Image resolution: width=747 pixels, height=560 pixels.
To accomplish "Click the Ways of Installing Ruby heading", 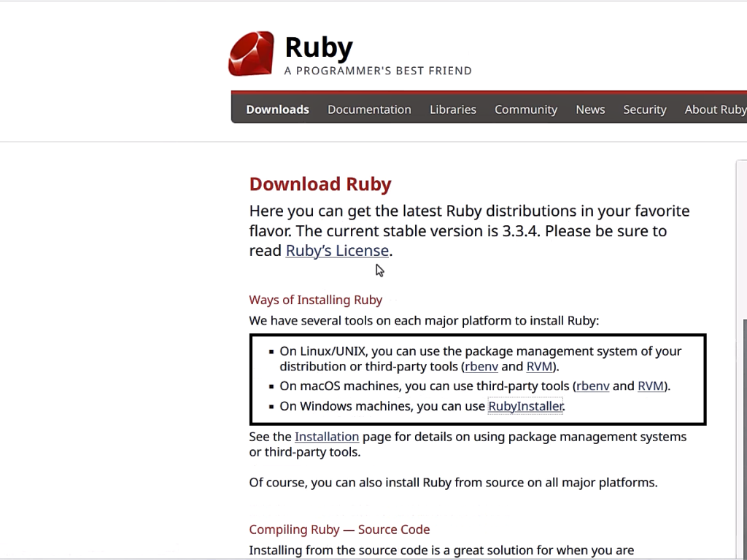I will (x=315, y=300).
